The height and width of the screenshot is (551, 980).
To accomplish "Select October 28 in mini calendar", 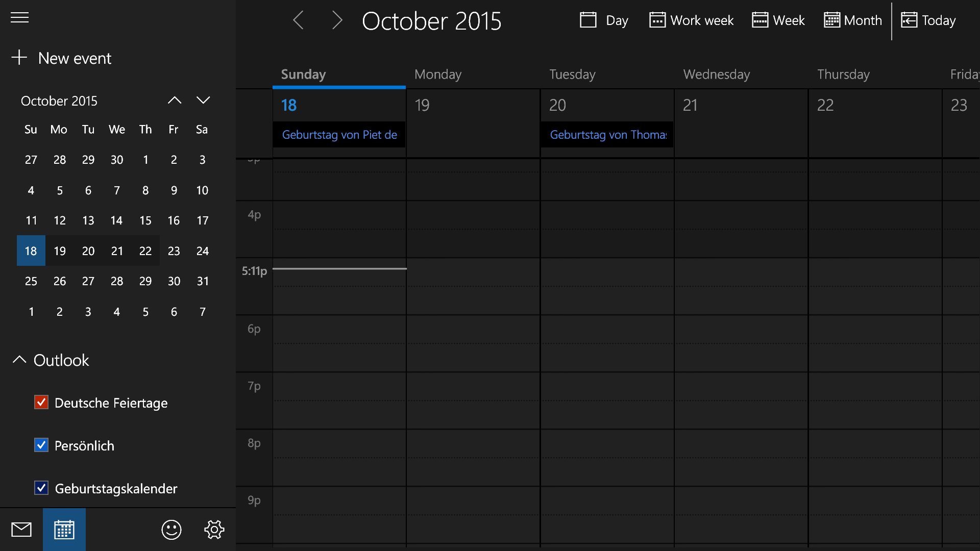I will coord(116,281).
